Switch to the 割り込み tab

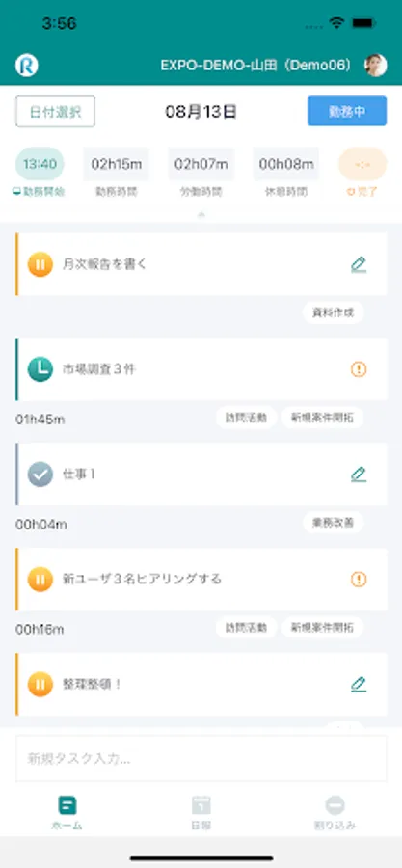pos(335,813)
